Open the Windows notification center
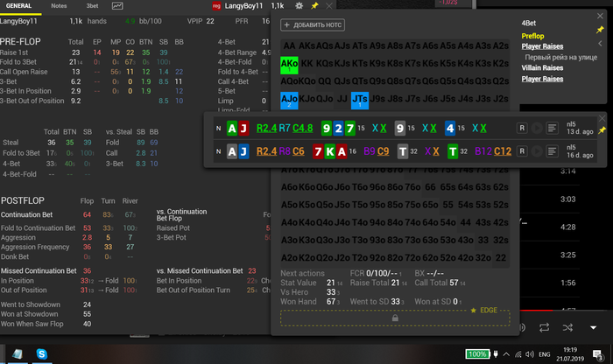Image resolution: width=613 pixels, height=364 pixels. (597, 354)
